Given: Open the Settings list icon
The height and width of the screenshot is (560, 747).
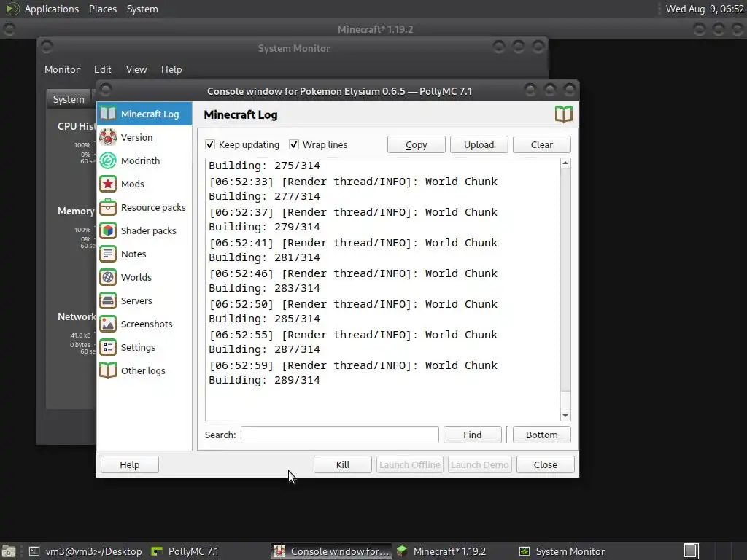Looking at the screenshot, I should tap(108, 347).
